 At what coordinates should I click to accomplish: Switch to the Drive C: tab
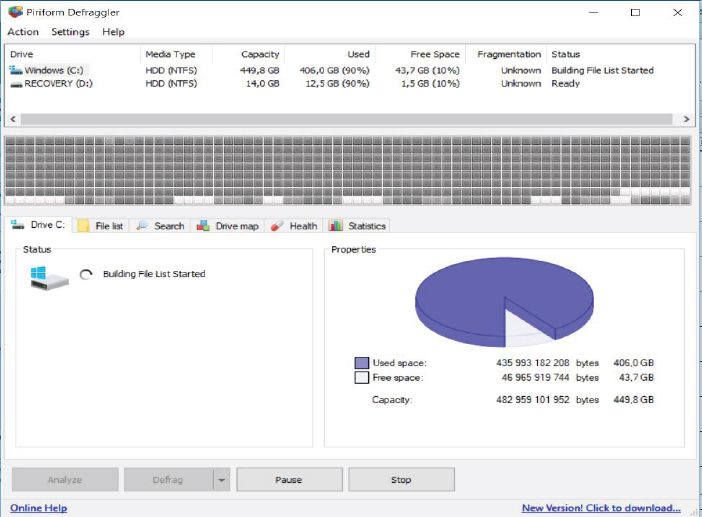pos(38,226)
